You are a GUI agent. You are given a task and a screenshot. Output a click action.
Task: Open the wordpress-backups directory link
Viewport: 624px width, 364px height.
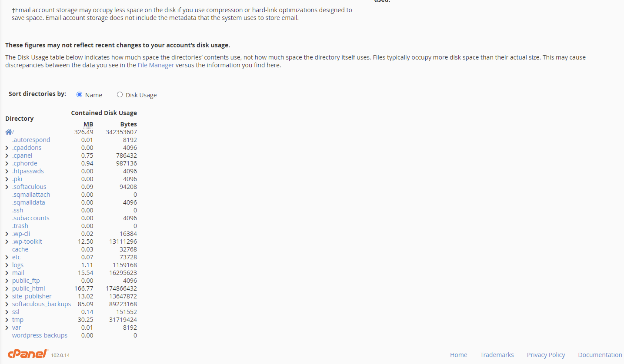pos(40,335)
